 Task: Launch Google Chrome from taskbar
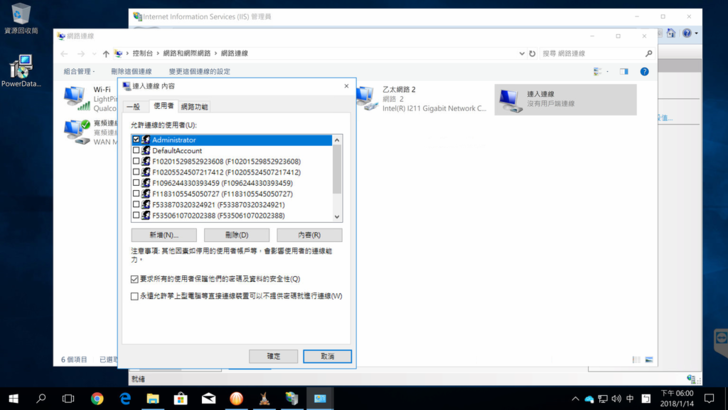pyautogui.click(x=97, y=398)
